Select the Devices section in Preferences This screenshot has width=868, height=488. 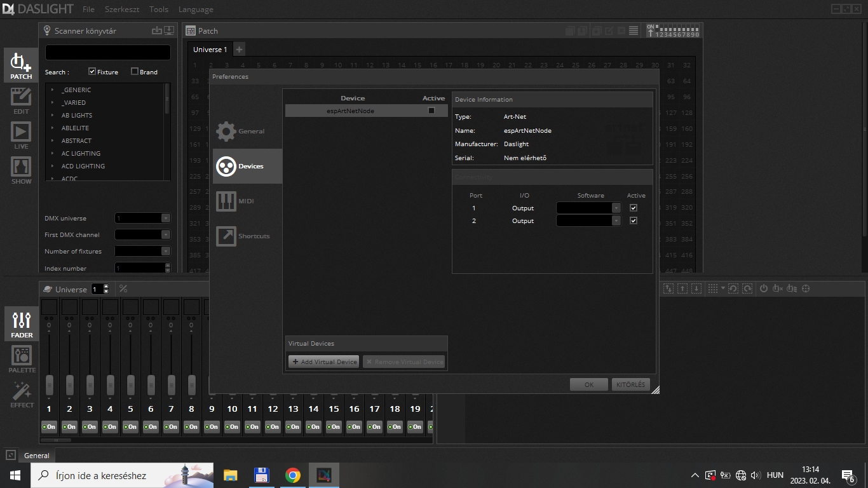point(247,166)
